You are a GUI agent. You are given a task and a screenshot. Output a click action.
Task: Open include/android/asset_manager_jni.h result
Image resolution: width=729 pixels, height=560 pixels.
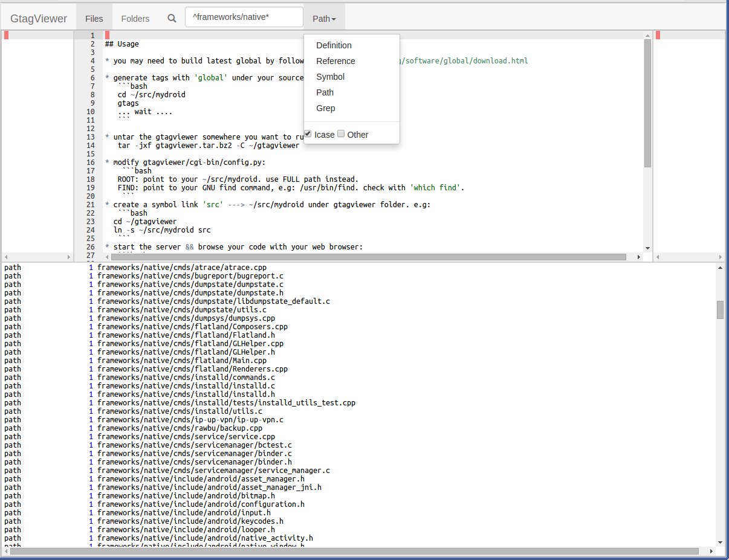[x=209, y=487]
